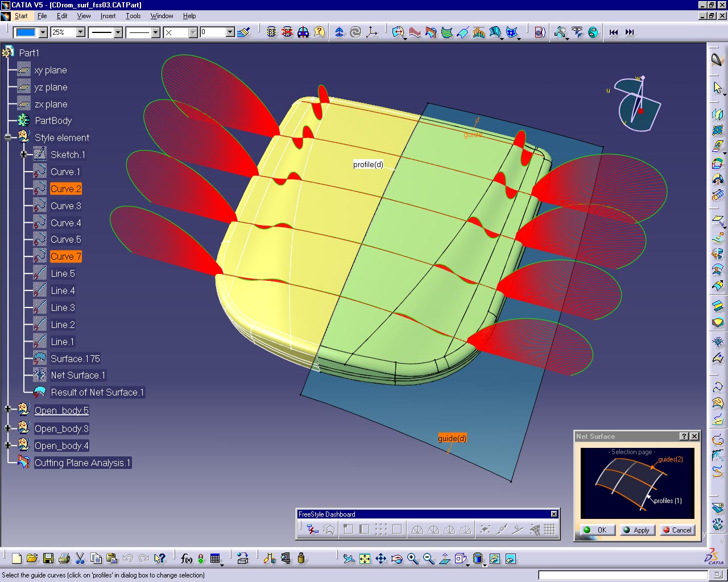Select Curve.2 in the specification tree
The image size is (728, 582).
coord(66,189)
